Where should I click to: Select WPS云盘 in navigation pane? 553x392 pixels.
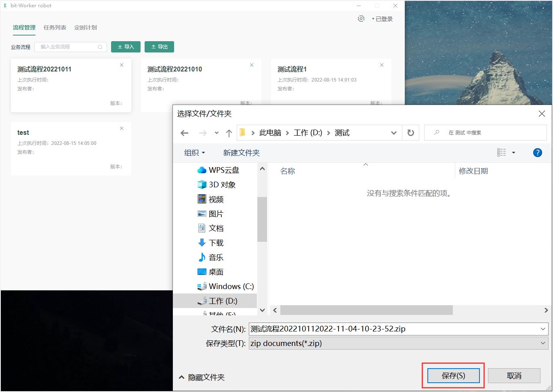[x=223, y=170]
